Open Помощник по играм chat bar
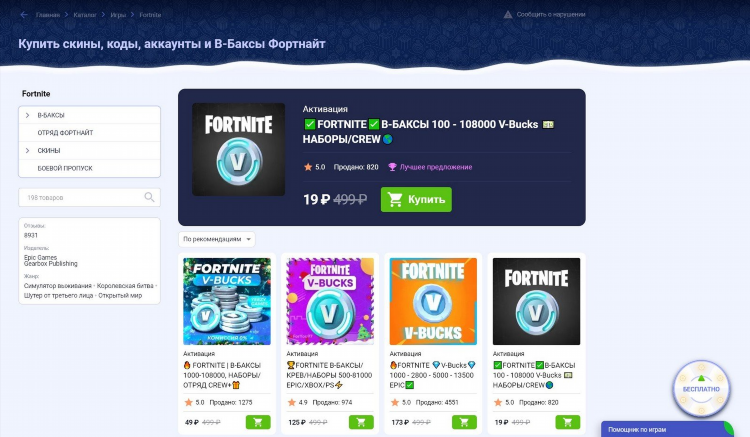The height and width of the screenshot is (437, 750). coord(667,429)
